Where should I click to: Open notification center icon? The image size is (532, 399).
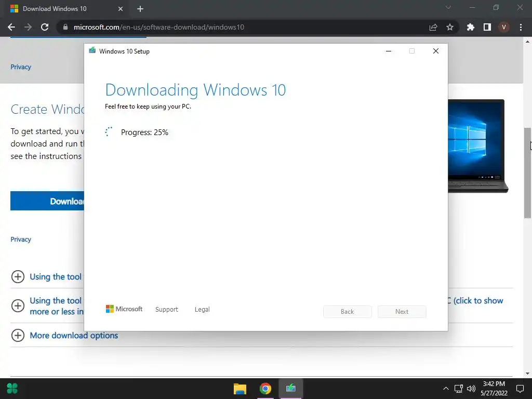520,389
